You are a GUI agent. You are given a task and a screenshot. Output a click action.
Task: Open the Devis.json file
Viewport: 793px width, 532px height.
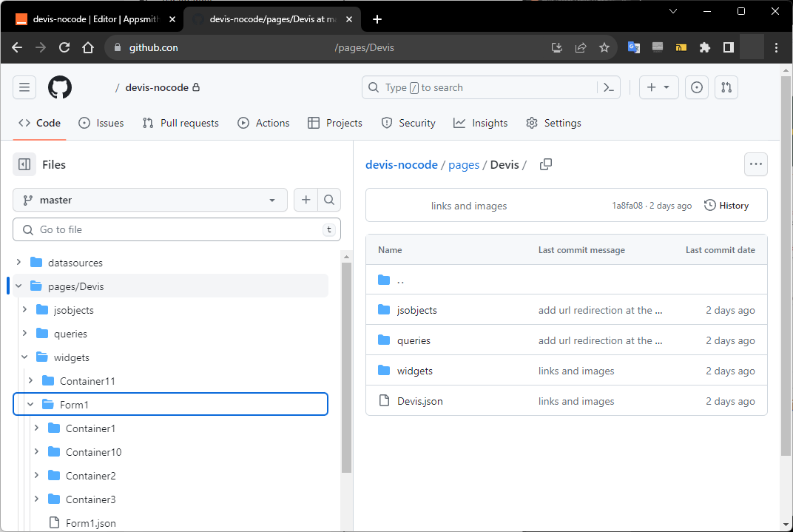[419, 401]
